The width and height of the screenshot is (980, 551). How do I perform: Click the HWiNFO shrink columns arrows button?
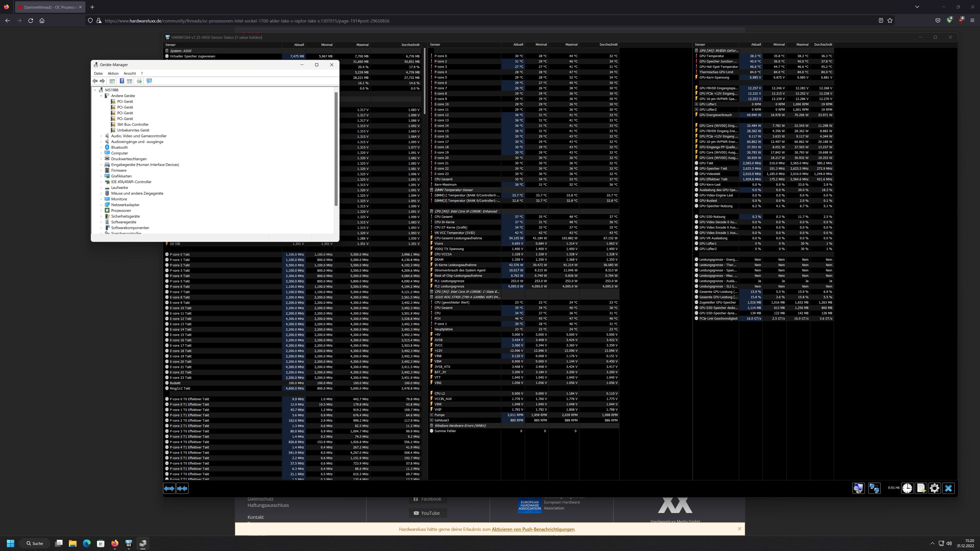(x=182, y=488)
